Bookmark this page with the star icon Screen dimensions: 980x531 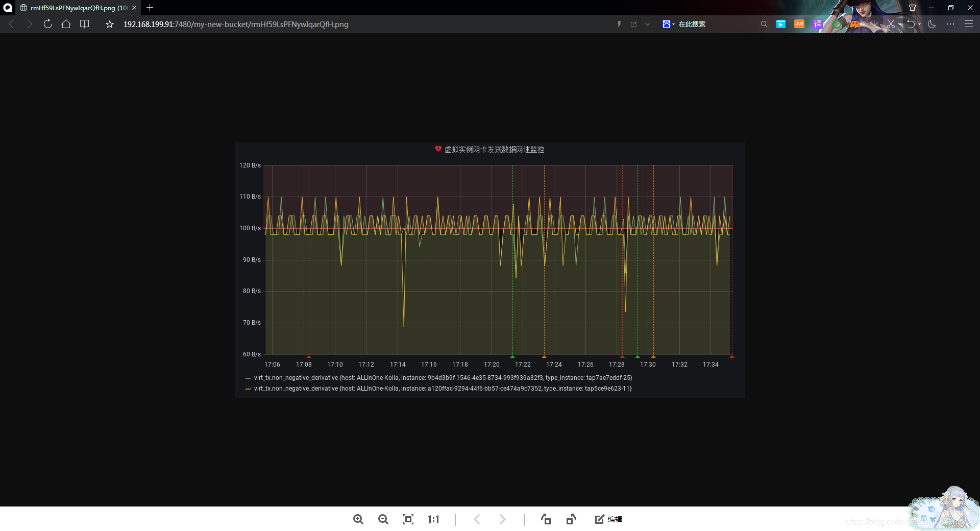pos(109,24)
